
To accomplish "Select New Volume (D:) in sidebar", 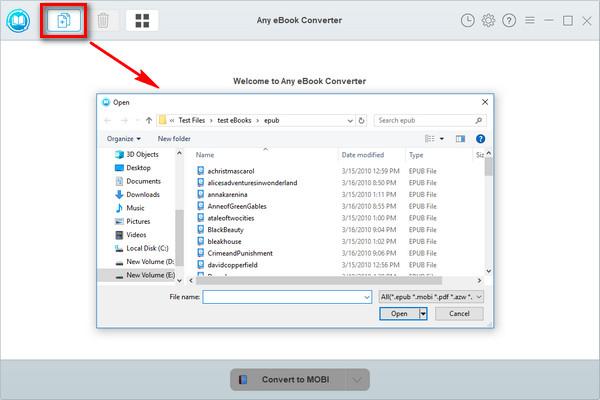I will click(x=145, y=261).
